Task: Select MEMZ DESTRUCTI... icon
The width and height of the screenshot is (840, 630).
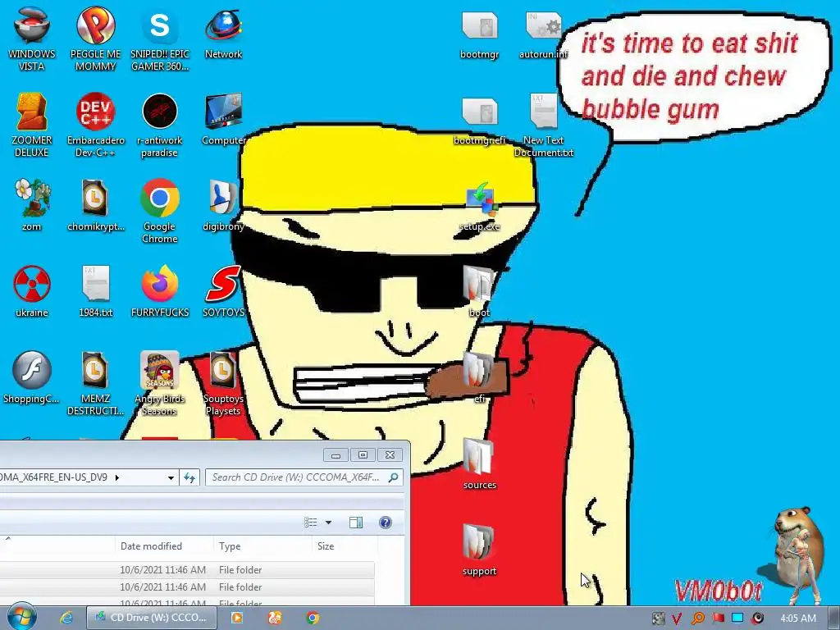Action: 95,384
